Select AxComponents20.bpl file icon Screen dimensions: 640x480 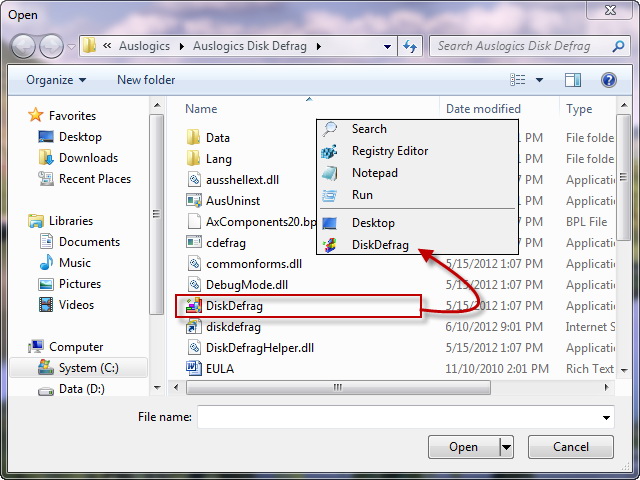pos(194,222)
